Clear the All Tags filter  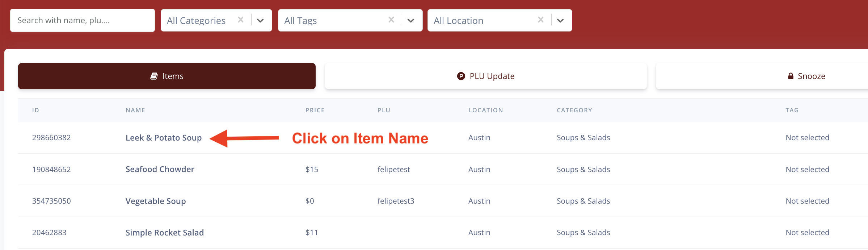[x=391, y=20]
